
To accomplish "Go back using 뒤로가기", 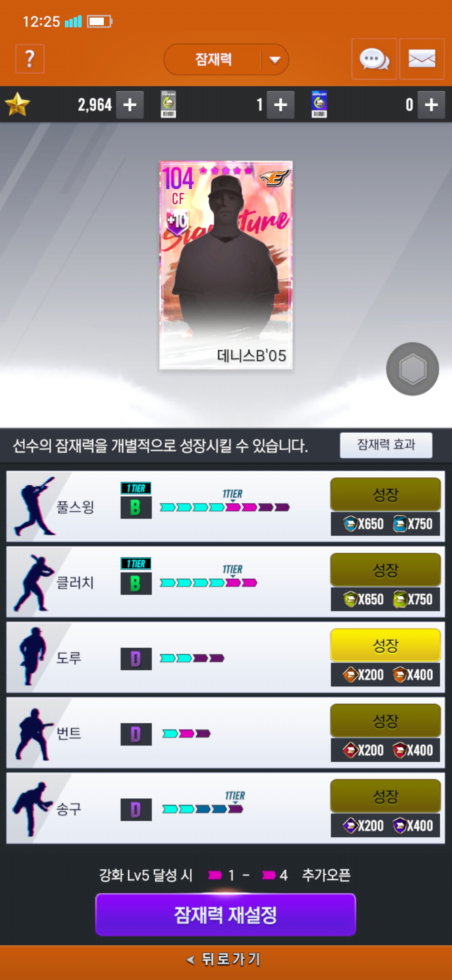I will pos(225,959).
